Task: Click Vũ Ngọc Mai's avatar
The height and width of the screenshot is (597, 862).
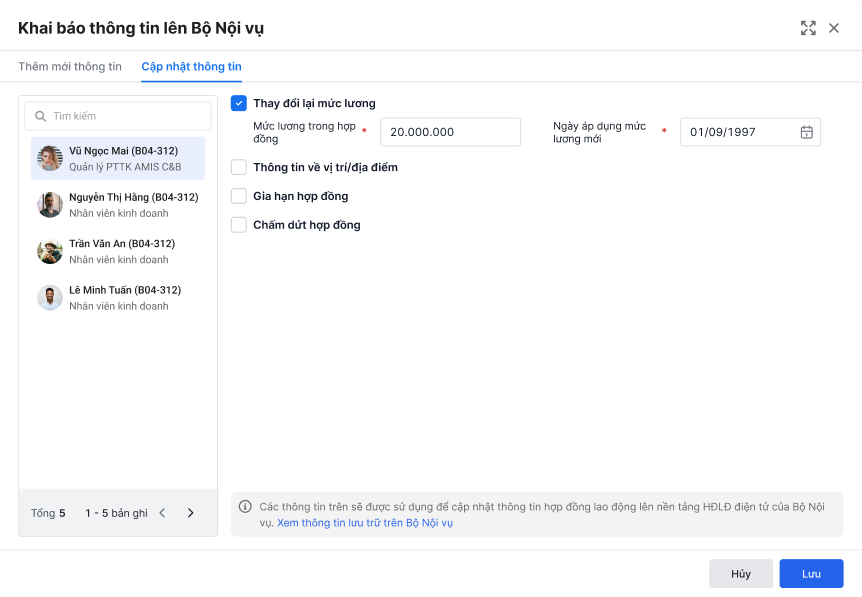Action: [x=50, y=158]
